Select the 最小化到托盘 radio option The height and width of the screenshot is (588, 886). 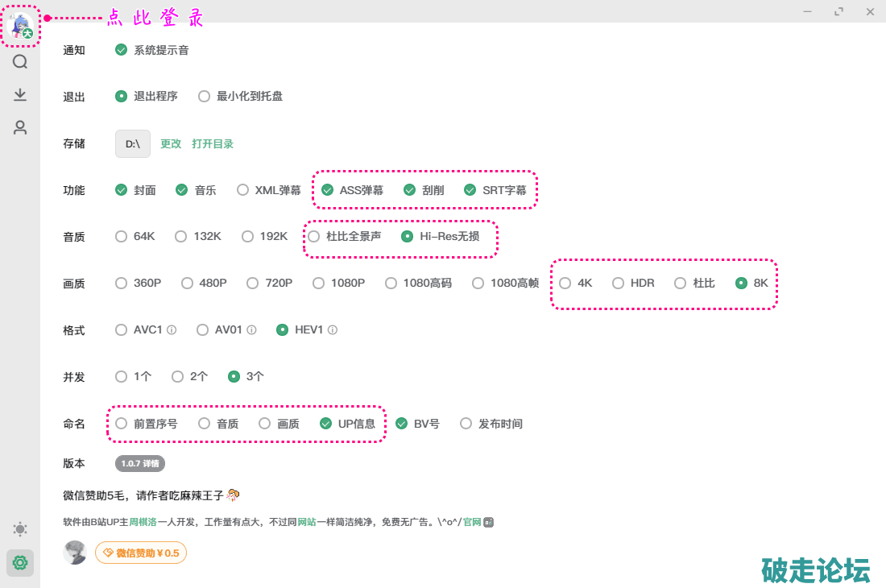click(x=204, y=97)
